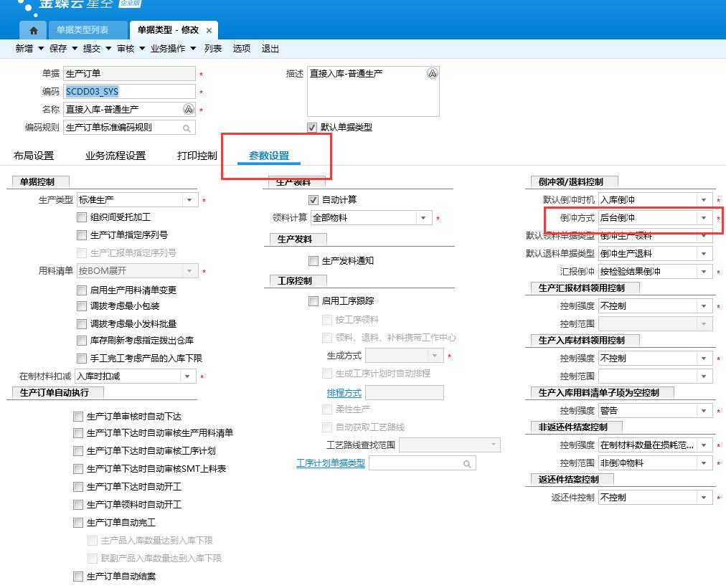Switch to the 单据类型列表 tab
The image size is (726, 588).
(x=82, y=30)
